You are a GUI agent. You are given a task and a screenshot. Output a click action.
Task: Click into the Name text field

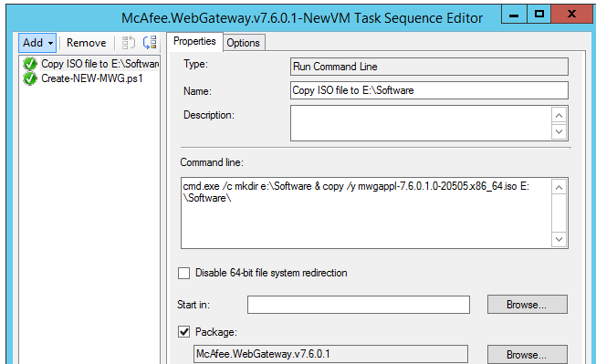pos(429,90)
